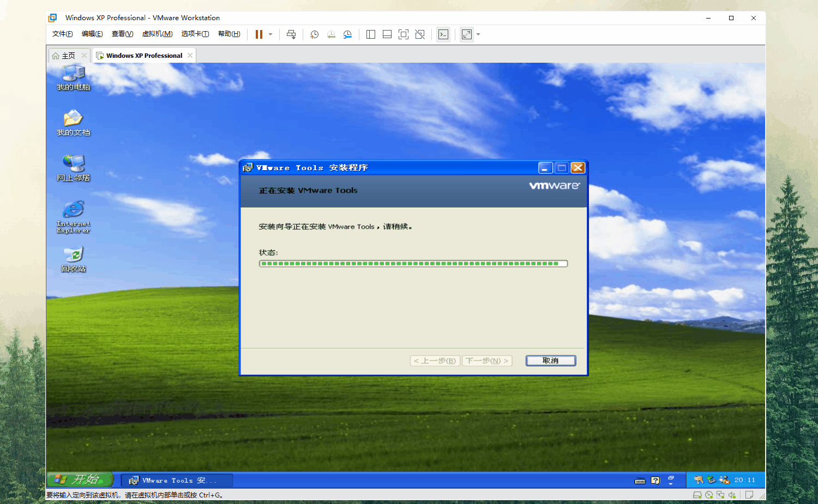Click the disabled 上一步(B) button
Image resolution: width=818 pixels, height=504 pixels.
(435, 361)
